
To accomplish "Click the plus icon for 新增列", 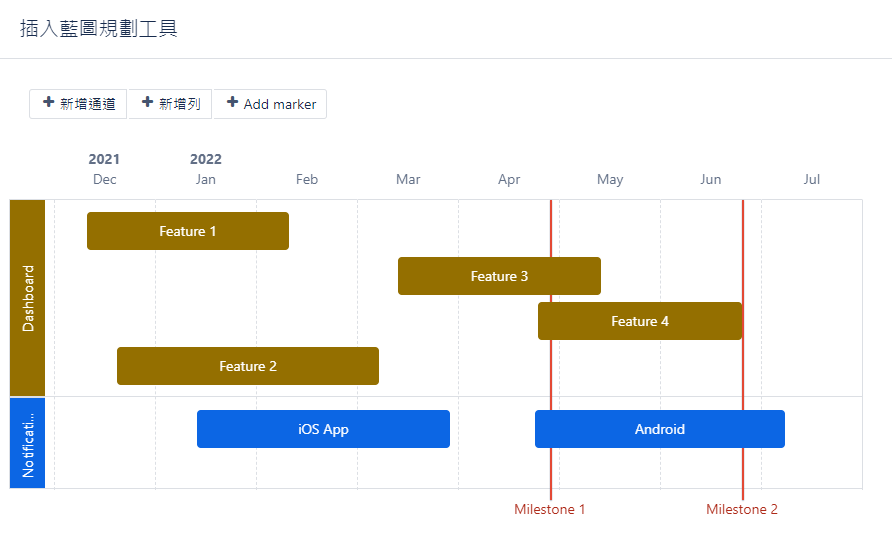I will [148, 103].
